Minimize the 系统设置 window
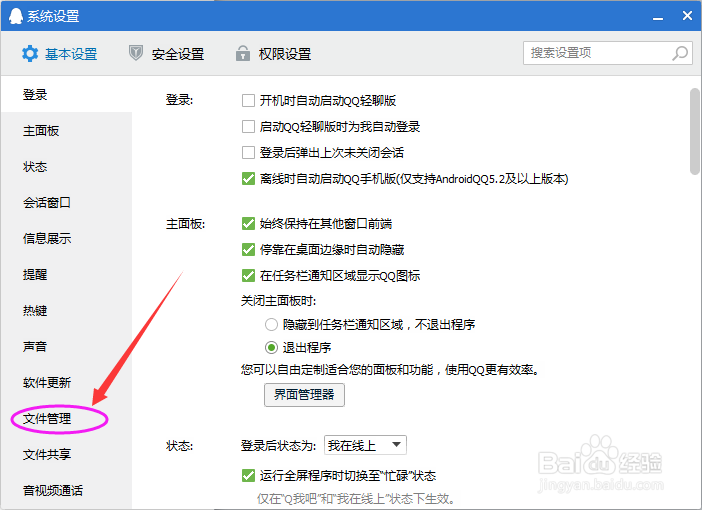Viewport: 702px width, 510px height. [658, 17]
